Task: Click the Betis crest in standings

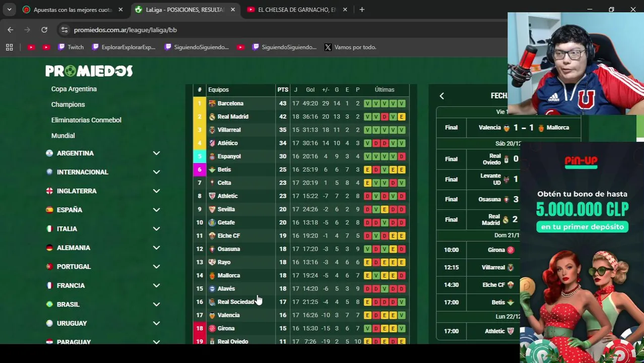Action: click(212, 169)
